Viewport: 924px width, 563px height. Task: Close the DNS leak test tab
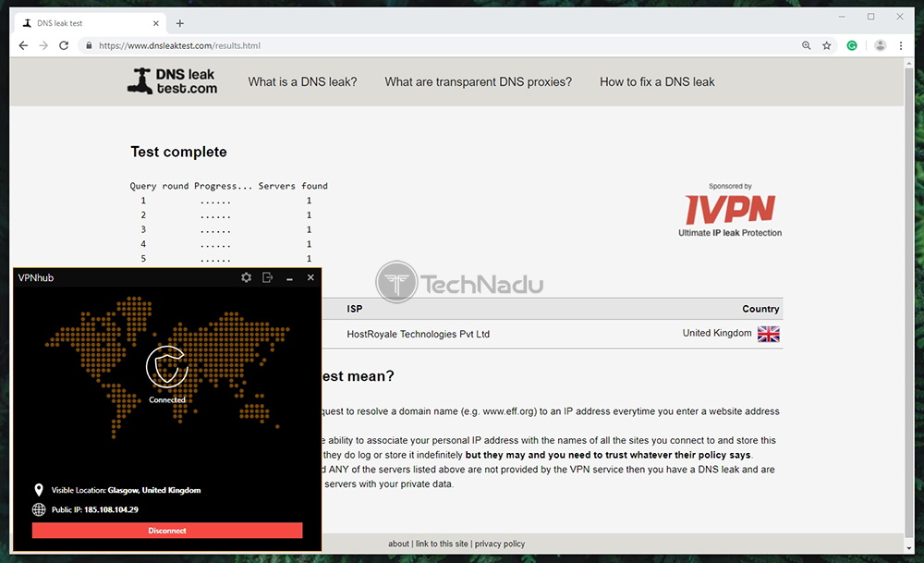[155, 24]
